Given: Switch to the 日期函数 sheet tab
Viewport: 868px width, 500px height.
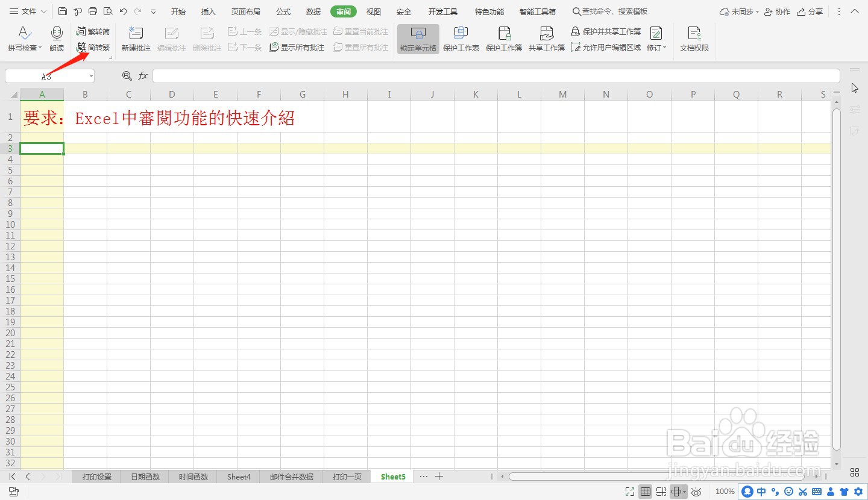Looking at the screenshot, I should pyautogui.click(x=145, y=477).
